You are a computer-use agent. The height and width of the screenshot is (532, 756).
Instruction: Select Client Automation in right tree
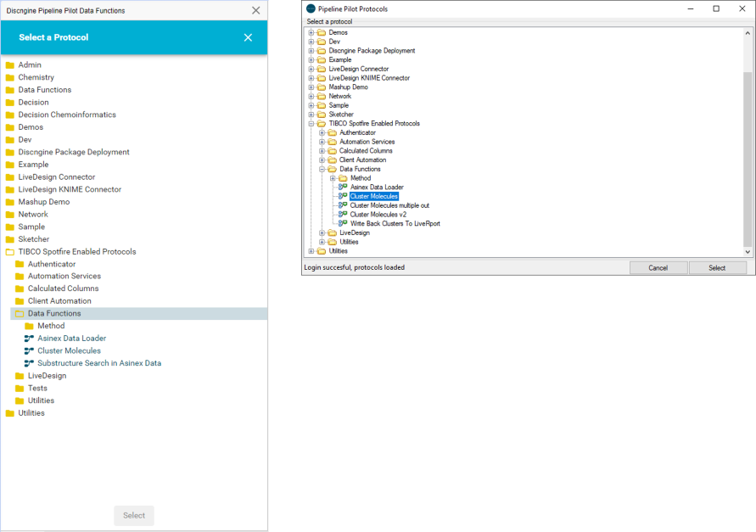[362, 160]
